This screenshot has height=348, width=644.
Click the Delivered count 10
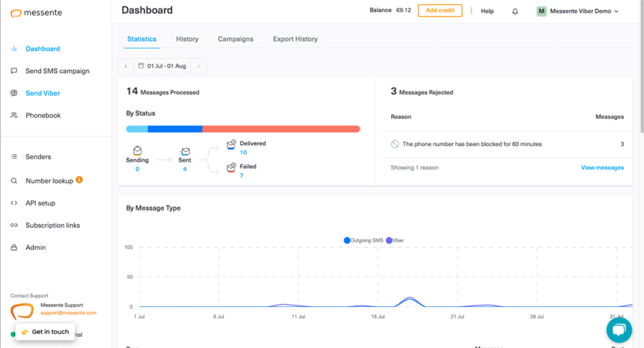(243, 153)
